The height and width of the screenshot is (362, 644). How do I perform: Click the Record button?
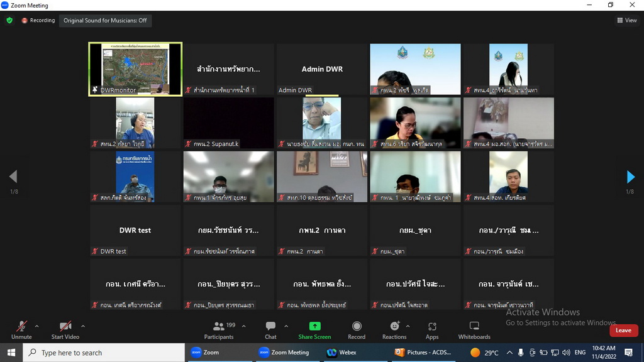pos(357,331)
